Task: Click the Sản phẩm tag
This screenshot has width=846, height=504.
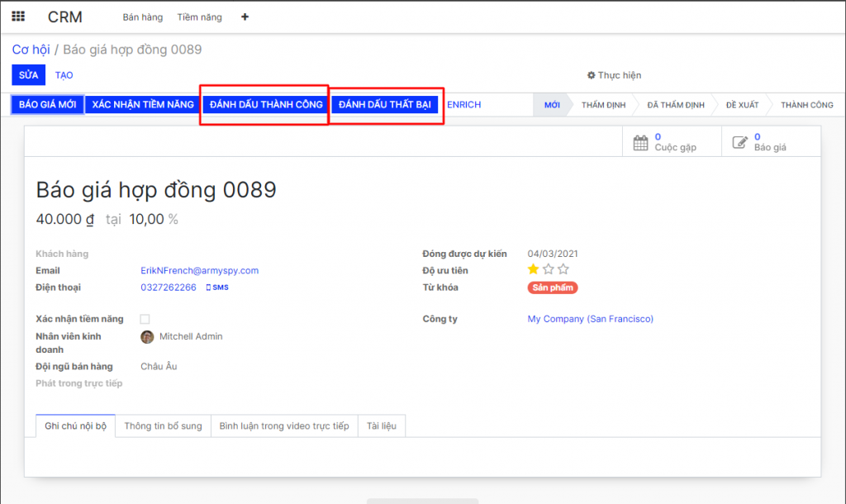Action: tap(553, 288)
